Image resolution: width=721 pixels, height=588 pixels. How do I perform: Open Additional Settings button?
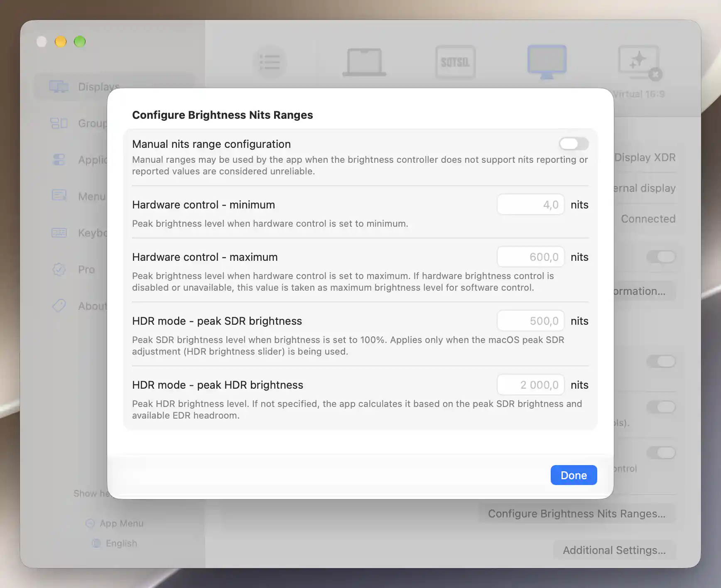[614, 550]
